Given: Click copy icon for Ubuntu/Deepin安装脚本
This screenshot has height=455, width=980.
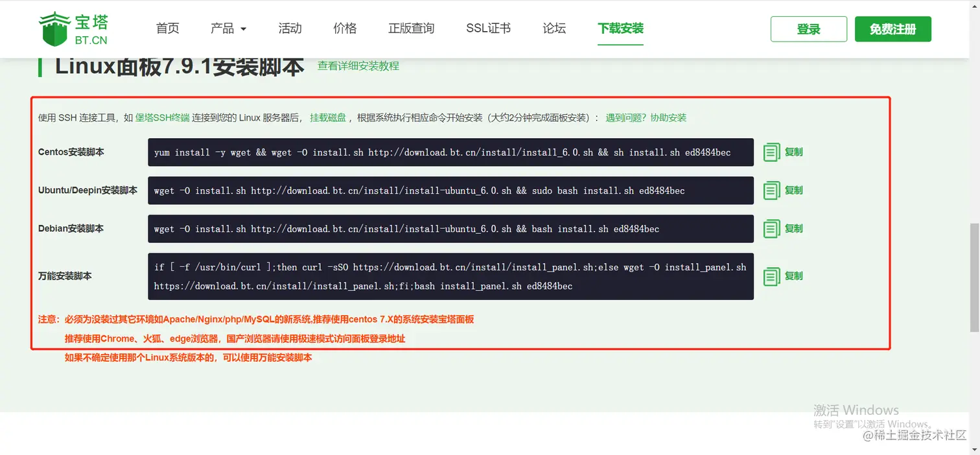Looking at the screenshot, I should point(771,191).
